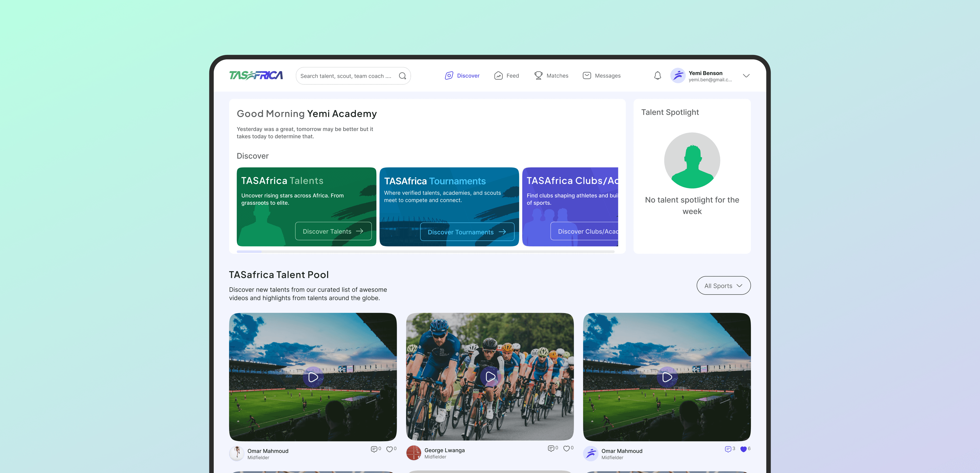This screenshot has width=980, height=473.
Task: Click Discover Tournaments button
Action: (467, 232)
